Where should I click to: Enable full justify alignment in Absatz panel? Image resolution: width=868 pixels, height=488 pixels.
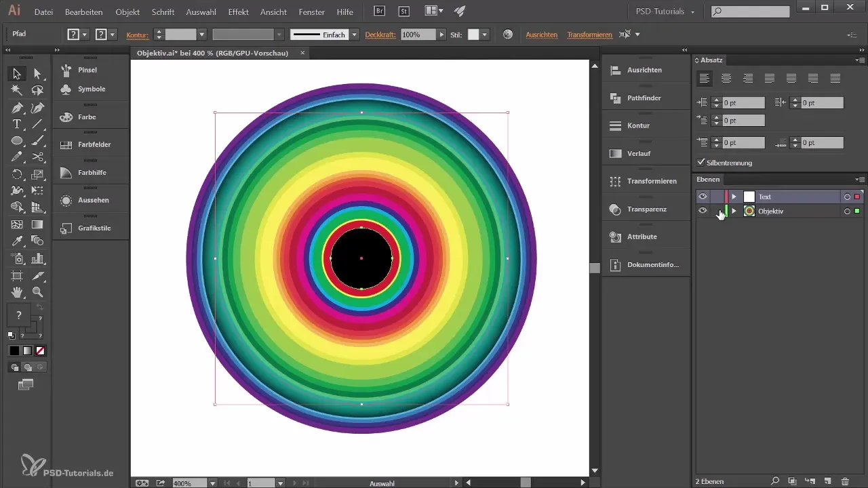(835, 78)
